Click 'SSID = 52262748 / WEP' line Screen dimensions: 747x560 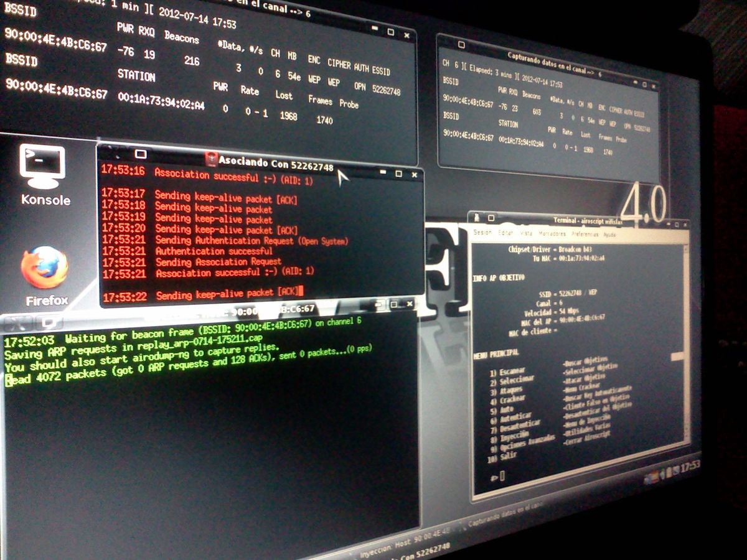568,294
